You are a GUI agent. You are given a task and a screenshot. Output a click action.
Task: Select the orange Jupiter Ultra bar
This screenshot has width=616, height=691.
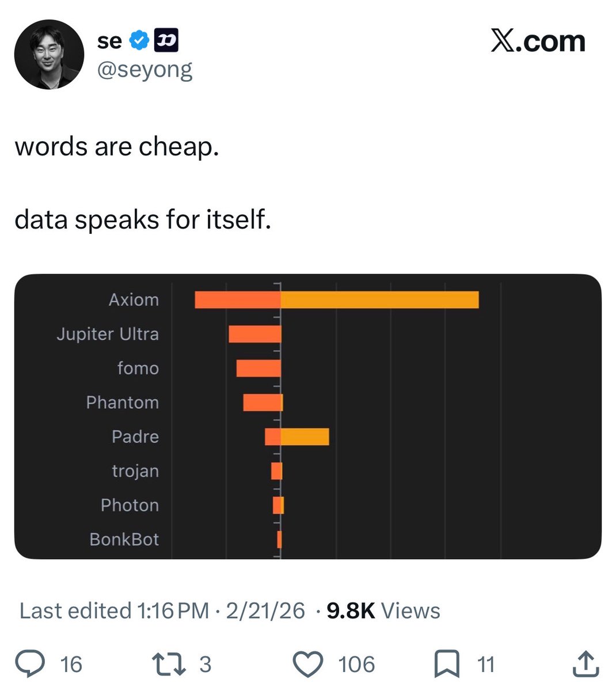point(254,334)
